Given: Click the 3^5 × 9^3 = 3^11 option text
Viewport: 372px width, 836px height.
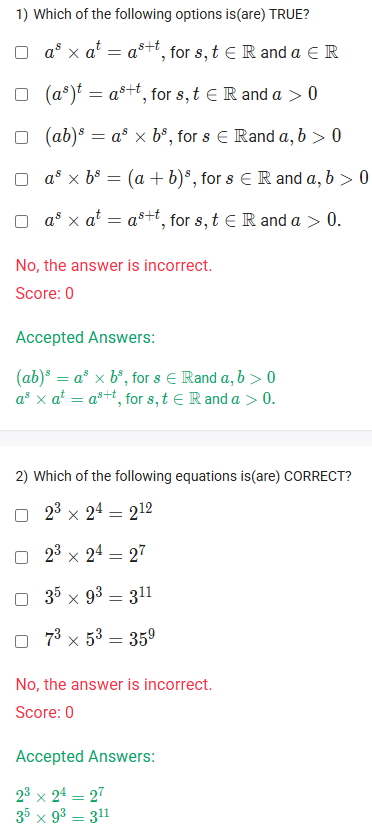Looking at the screenshot, I should (99, 598).
